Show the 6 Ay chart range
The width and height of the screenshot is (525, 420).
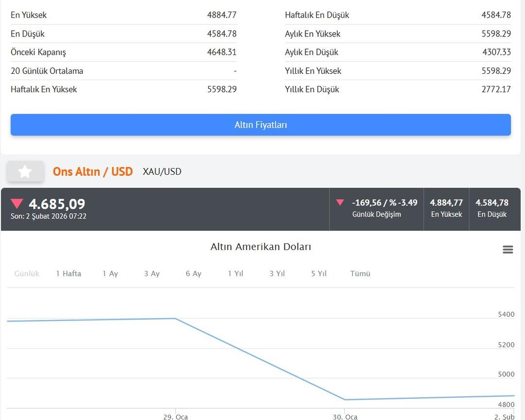point(193,274)
